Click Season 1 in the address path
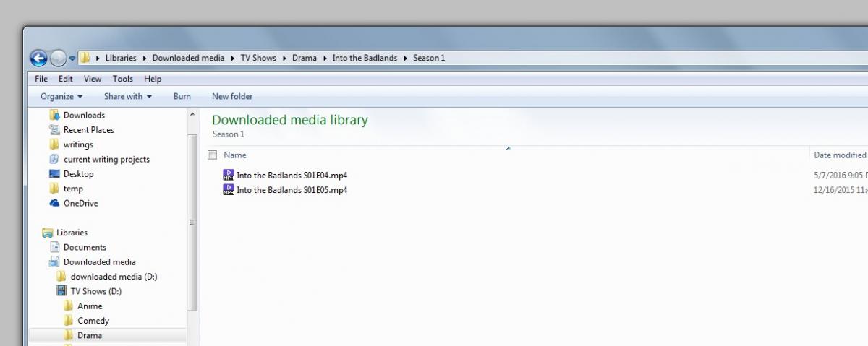Viewport: 868px width, 346px height. tap(429, 58)
